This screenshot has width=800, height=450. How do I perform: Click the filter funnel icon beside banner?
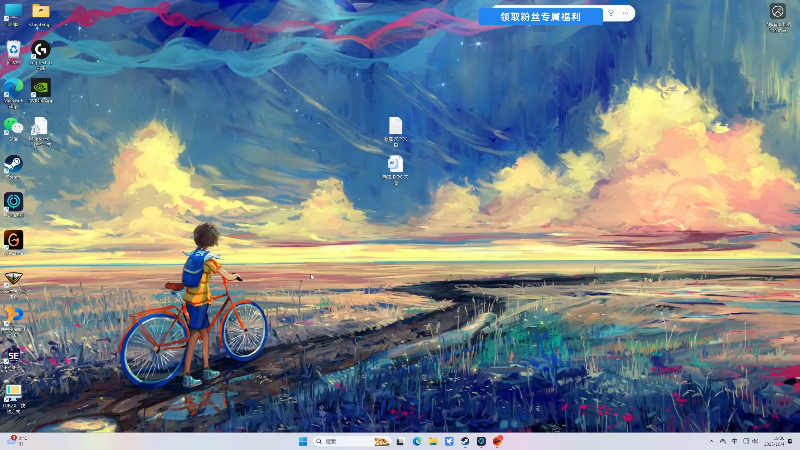pos(611,13)
